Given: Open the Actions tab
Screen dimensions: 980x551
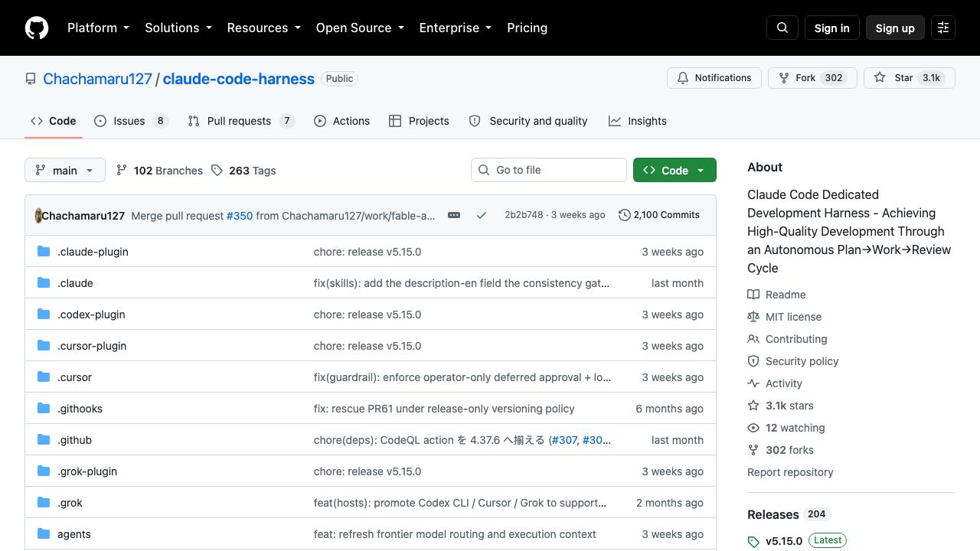Looking at the screenshot, I should pyautogui.click(x=341, y=121).
